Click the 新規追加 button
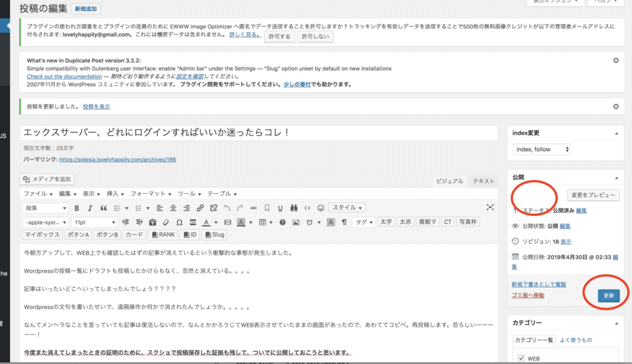 tap(86, 9)
